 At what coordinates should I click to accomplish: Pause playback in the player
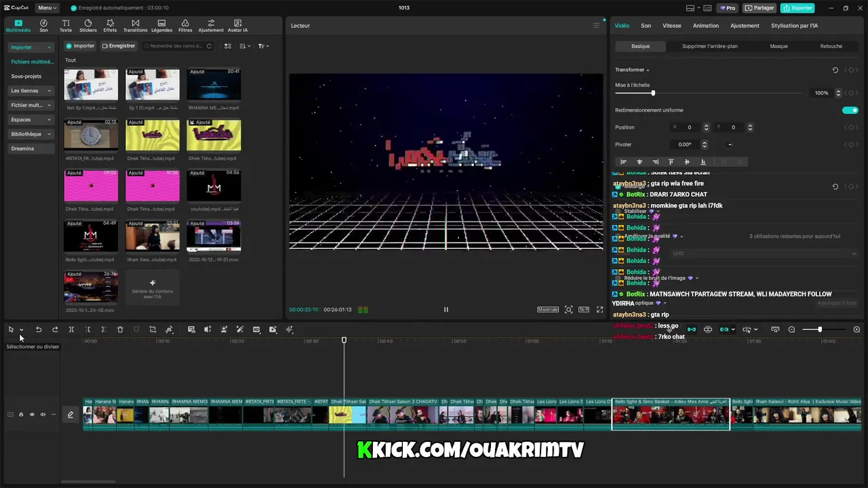tap(446, 309)
